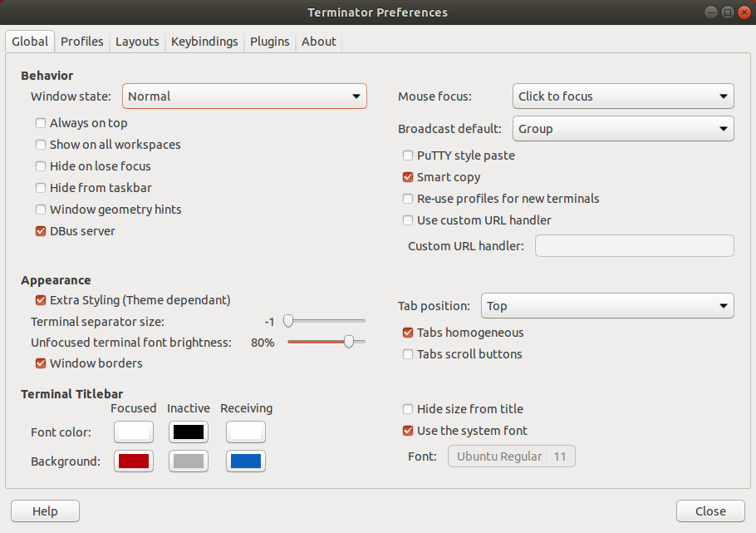The width and height of the screenshot is (756, 533).
Task: Maximize the Terminator Preferences window
Action: tap(728, 12)
